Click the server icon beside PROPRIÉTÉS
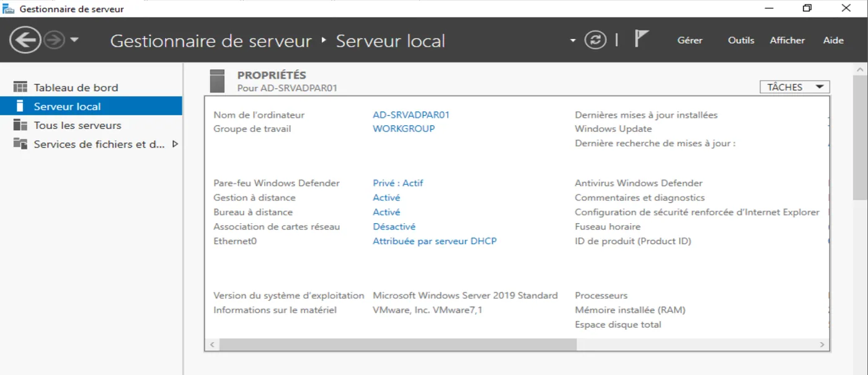The height and width of the screenshot is (375, 868). click(x=217, y=81)
